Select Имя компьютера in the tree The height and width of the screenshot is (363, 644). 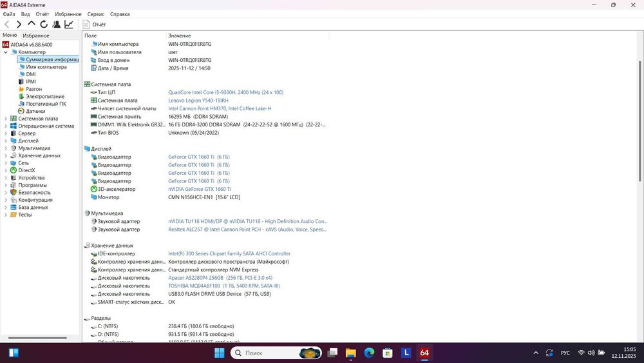point(46,67)
